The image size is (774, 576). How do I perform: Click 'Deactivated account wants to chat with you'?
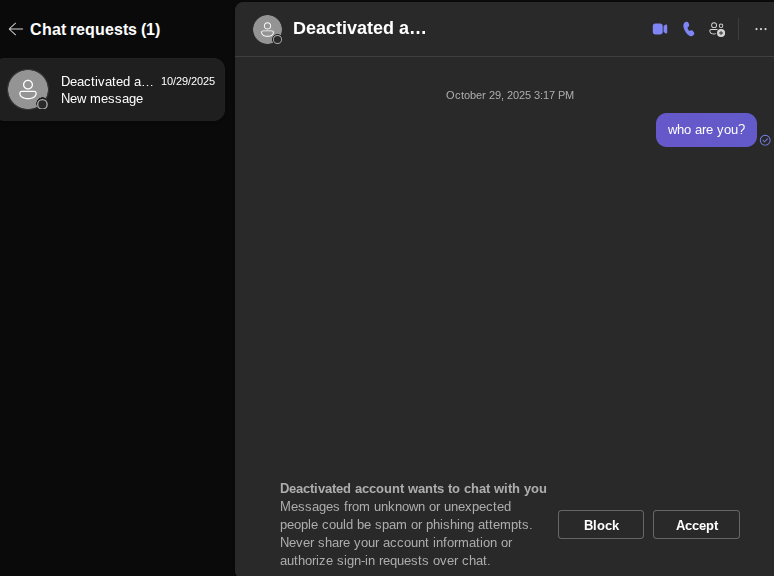coord(413,489)
